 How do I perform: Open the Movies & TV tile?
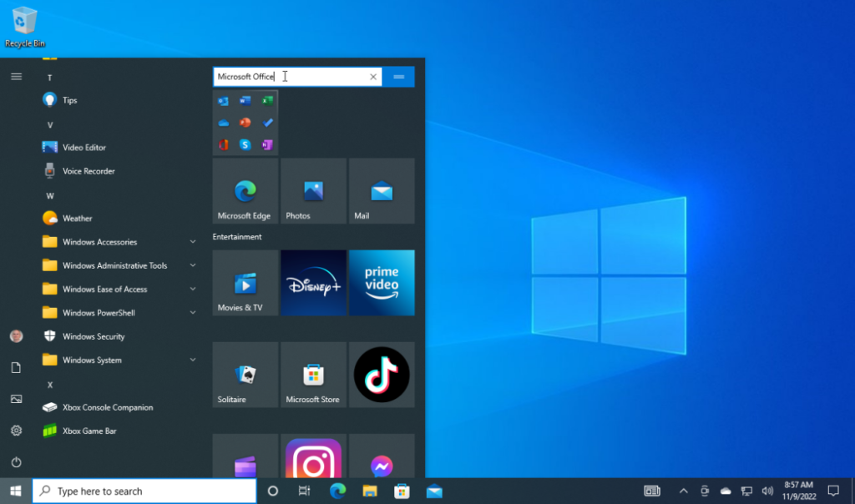coord(245,283)
